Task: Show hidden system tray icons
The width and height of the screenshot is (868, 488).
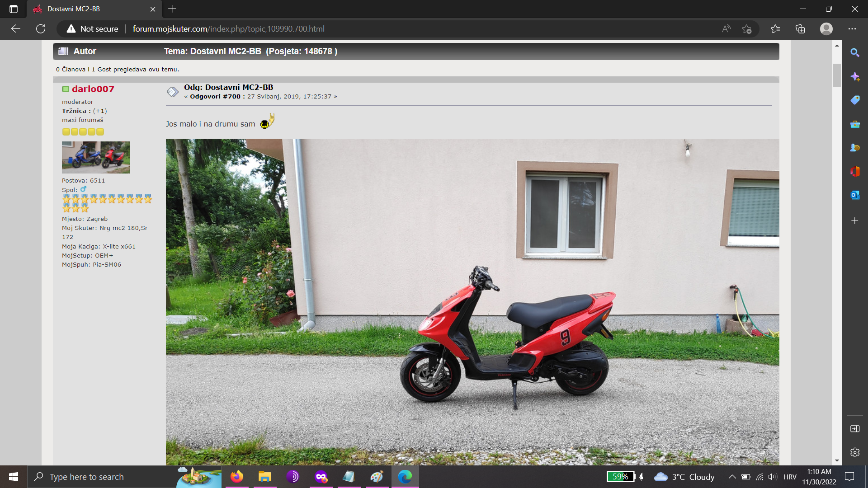Action: (732, 477)
